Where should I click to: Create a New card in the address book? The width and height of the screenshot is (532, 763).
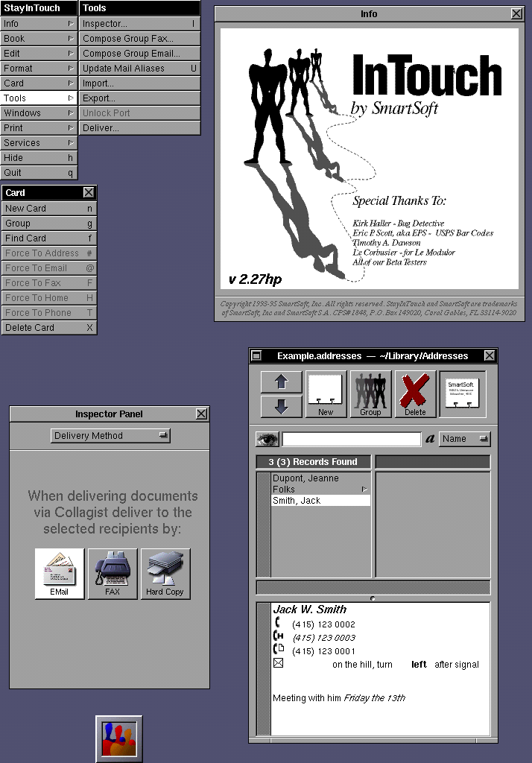(x=326, y=394)
